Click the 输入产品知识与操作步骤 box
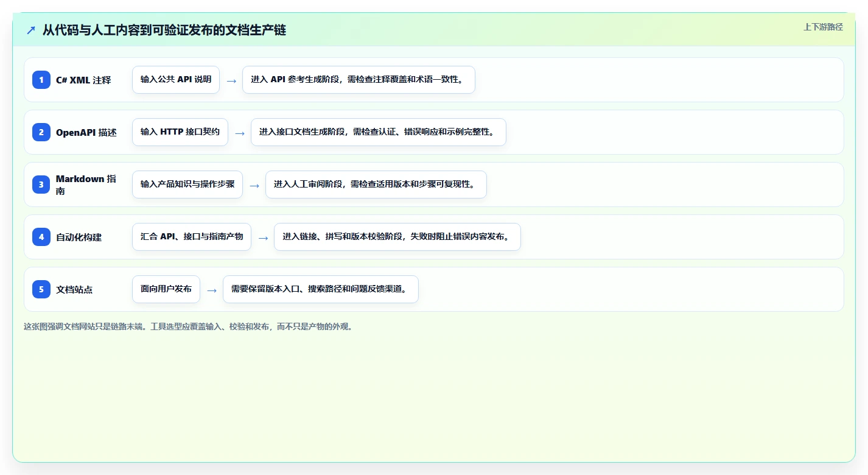Screen dimensions: 868x475 [x=187, y=185]
